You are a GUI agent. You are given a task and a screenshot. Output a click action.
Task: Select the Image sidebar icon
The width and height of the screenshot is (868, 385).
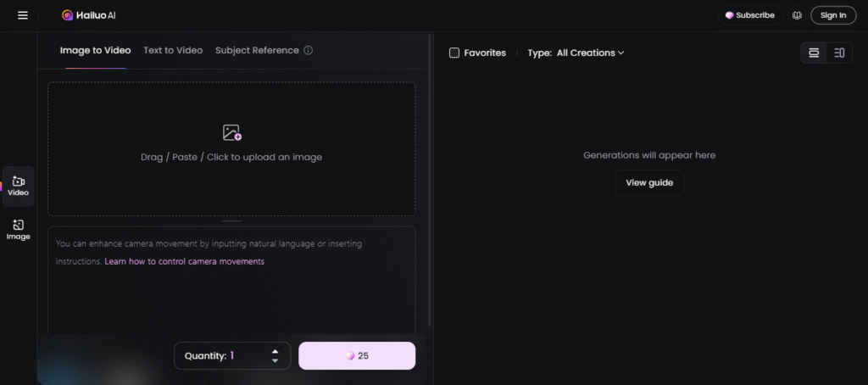pos(19,230)
